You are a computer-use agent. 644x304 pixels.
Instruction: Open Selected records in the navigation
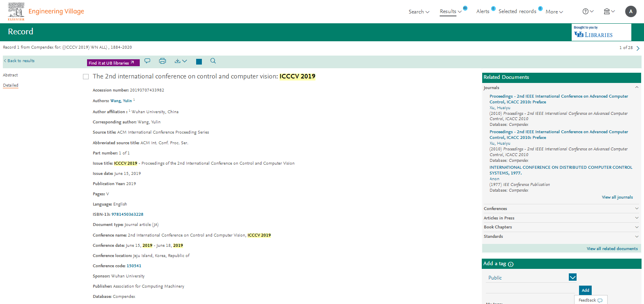517,11
